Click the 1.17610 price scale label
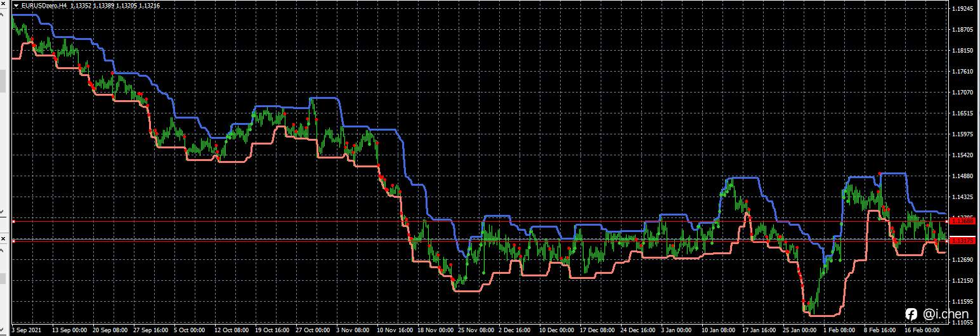 click(962, 72)
